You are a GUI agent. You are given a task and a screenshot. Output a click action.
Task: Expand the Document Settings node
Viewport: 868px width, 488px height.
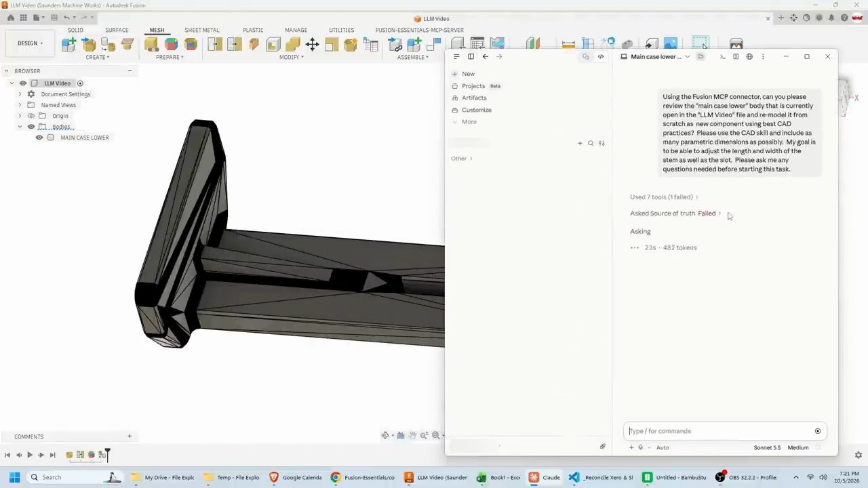20,94
